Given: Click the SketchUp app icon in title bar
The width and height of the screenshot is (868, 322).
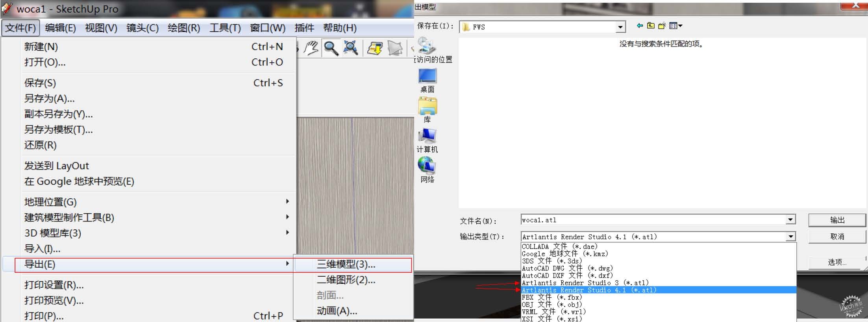Looking at the screenshot, I should 7,8.
